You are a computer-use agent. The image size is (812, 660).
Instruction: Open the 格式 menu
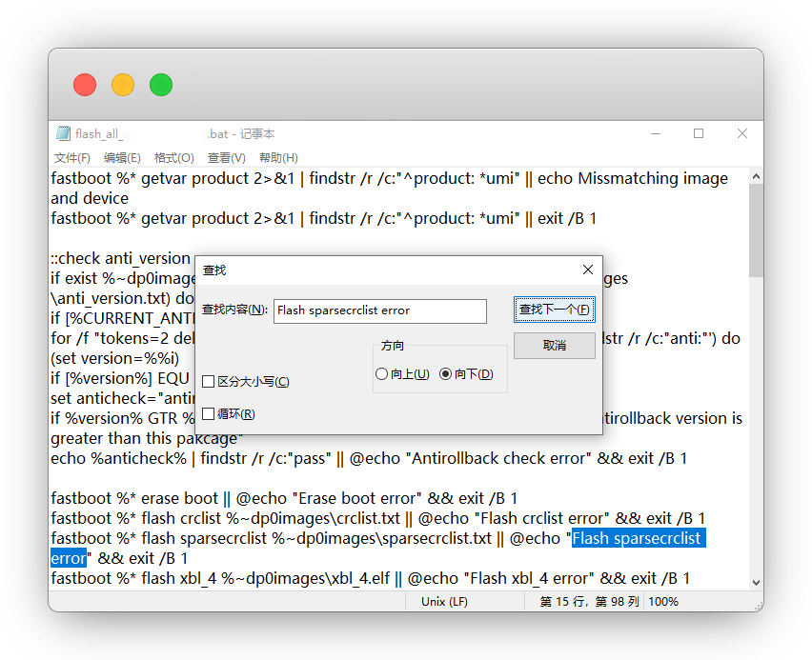pos(173,158)
